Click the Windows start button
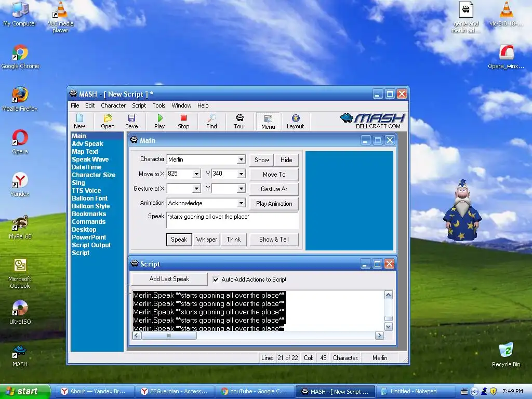The height and width of the screenshot is (399, 532). tap(25, 391)
